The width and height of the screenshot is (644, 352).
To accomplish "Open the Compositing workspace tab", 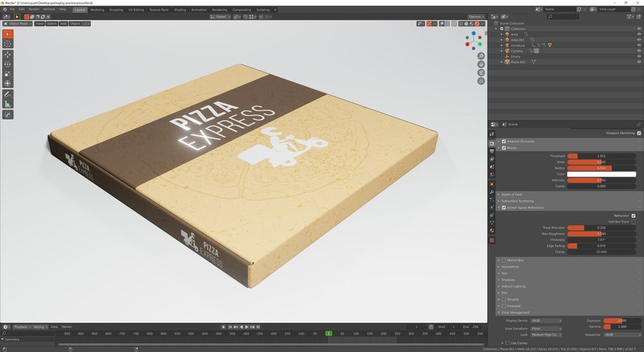I will [x=242, y=10].
